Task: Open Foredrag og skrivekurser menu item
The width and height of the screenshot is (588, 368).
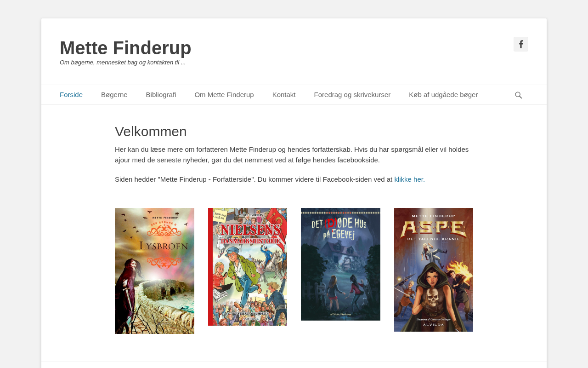Action: click(x=352, y=95)
